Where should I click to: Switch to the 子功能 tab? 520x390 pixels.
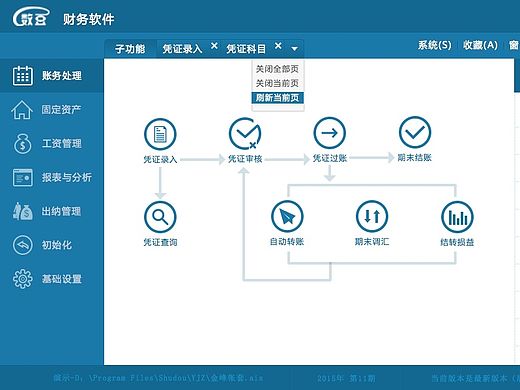click(130, 49)
